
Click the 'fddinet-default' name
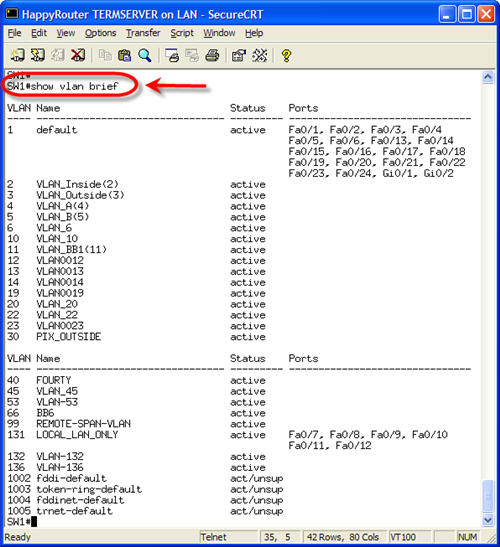click(x=80, y=500)
